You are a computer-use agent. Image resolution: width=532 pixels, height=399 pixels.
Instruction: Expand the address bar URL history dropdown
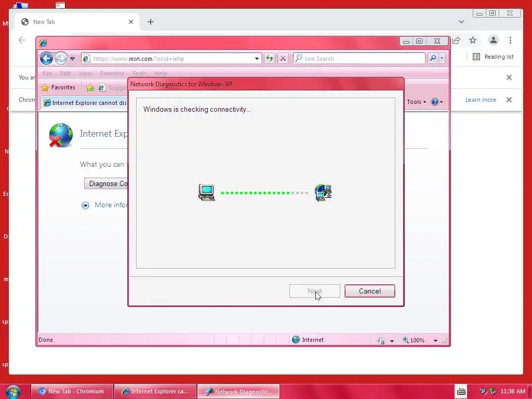click(x=257, y=58)
